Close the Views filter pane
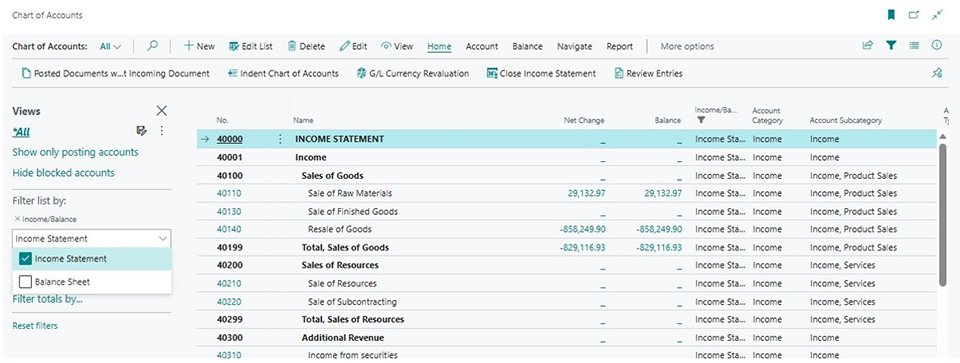The height and width of the screenshot is (363, 960). tap(162, 111)
